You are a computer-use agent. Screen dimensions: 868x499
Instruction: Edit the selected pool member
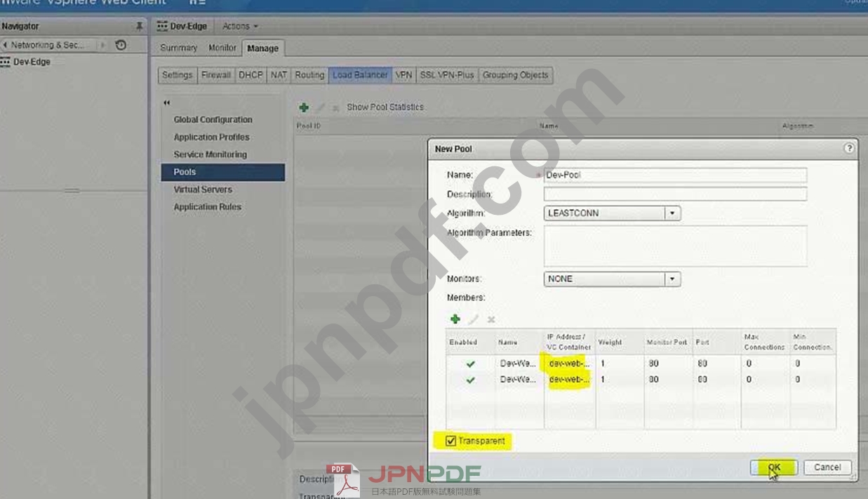(x=474, y=319)
